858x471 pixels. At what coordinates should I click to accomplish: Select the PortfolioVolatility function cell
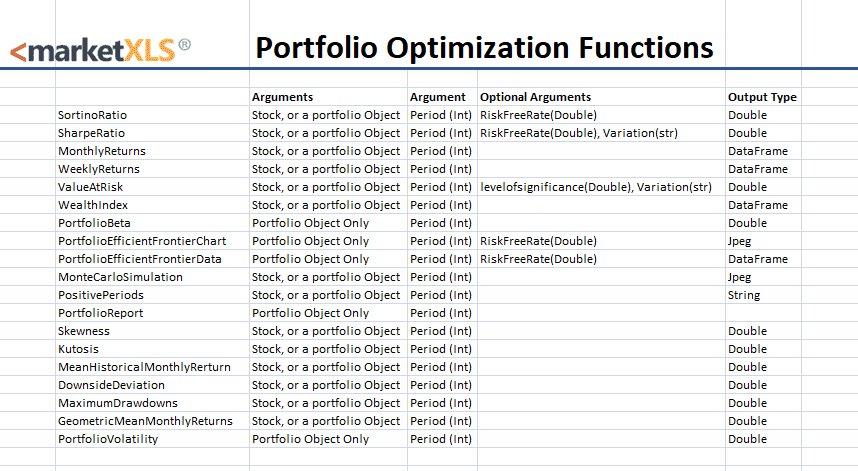[108, 439]
